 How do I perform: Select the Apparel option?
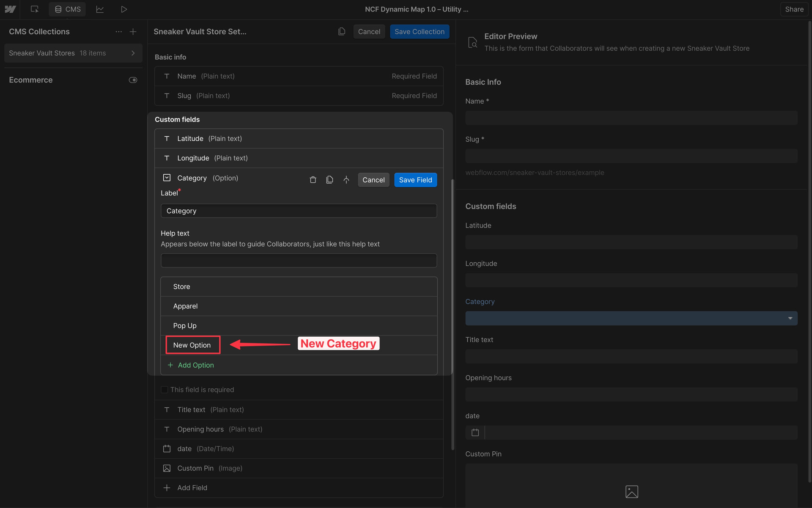pyautogui.click(x=299, y=306)
